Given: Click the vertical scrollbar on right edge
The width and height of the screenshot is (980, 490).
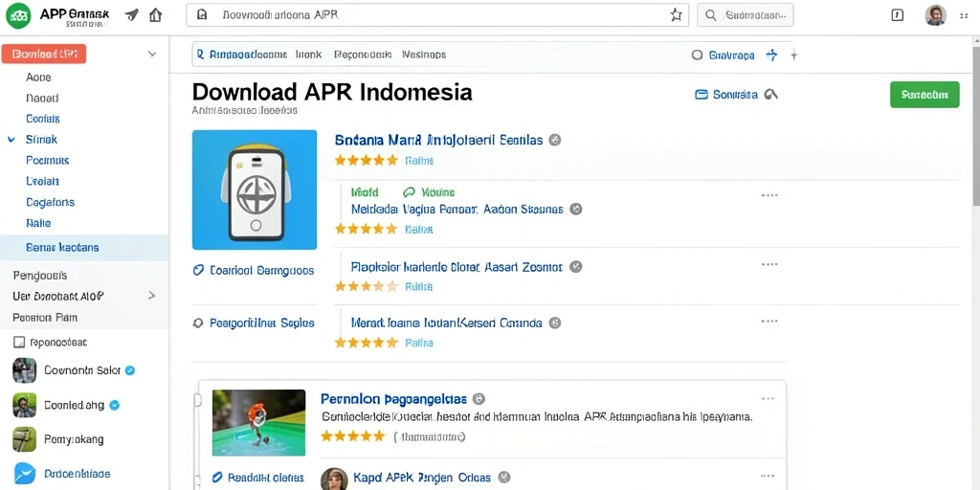Looking at the screenshot, I should point(976,125).
